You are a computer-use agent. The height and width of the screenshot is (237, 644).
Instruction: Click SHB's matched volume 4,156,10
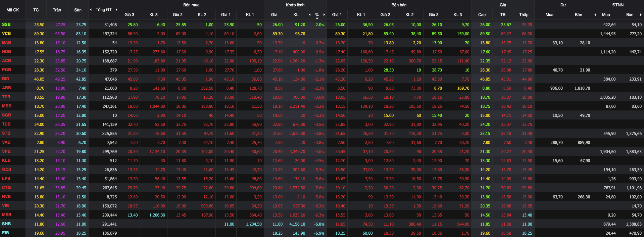coord(297,224)
